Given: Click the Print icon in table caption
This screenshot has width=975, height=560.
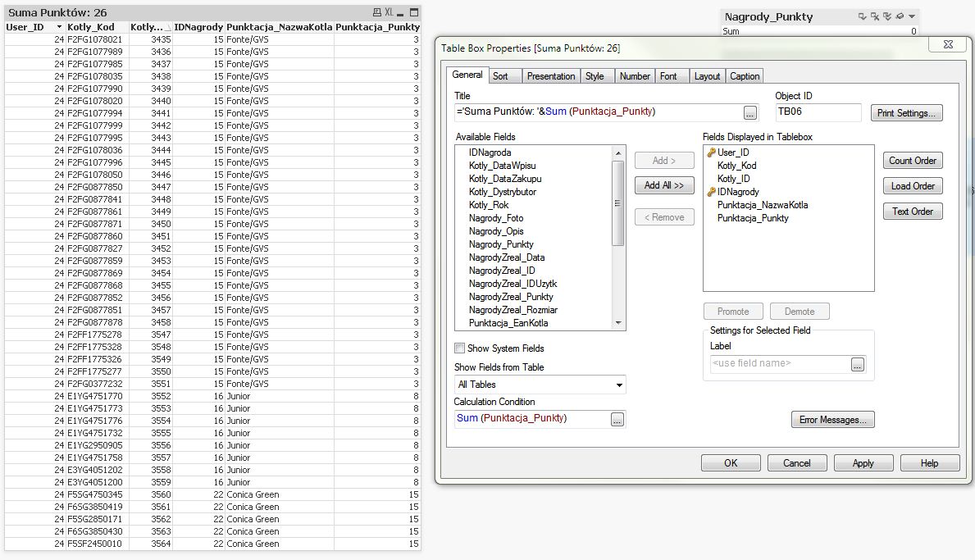Looking at the screenshot, I should tap(376, 13).
